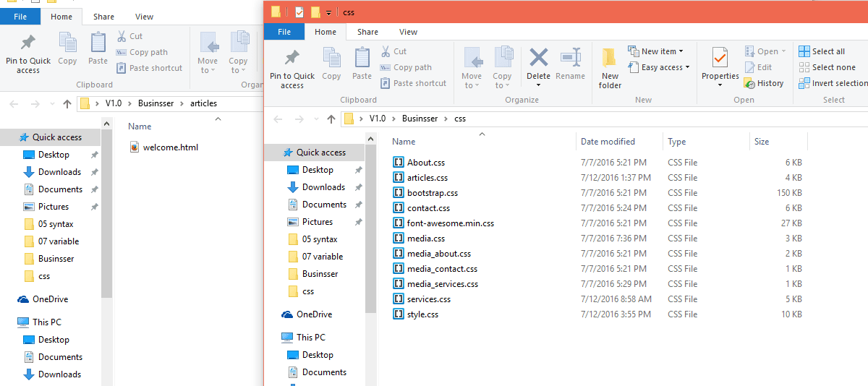
Task: Select the bootstrap.css file
Action: click(x=432, y=193)
